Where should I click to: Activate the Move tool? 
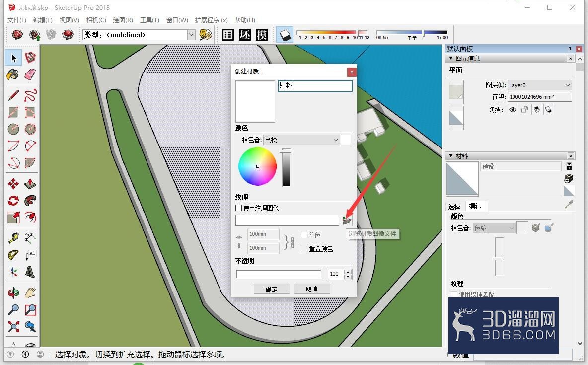click(x=13, y=184)
